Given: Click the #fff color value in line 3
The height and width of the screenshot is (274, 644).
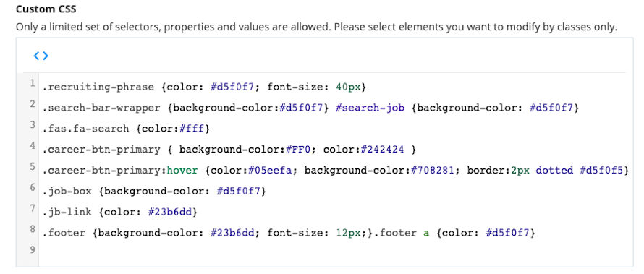Looking at the screenshot, I should click(192, 129).
